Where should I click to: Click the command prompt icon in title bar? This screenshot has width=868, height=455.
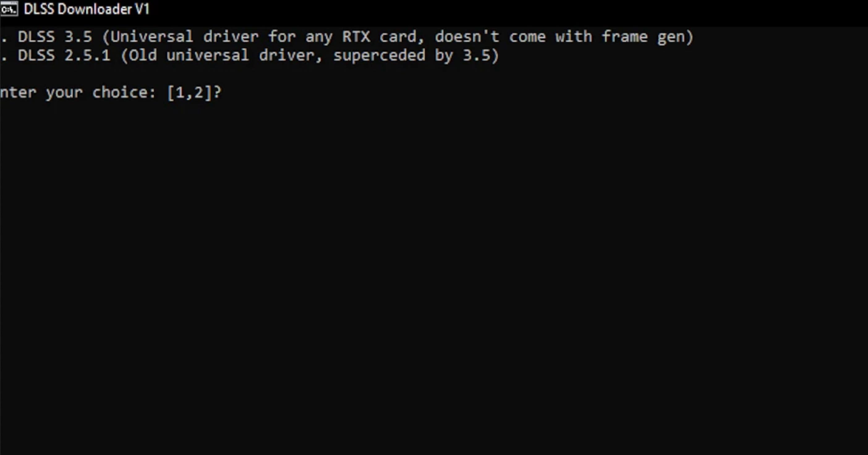coord(9,10)
